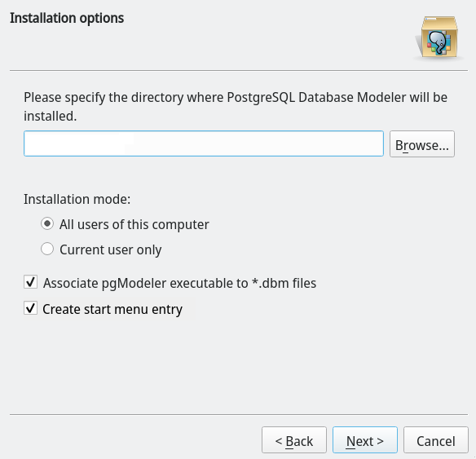Click the separator line above the navigation buttons
Image resolution: width=476 pixels, height=459 pixels.
coord(239,414)
